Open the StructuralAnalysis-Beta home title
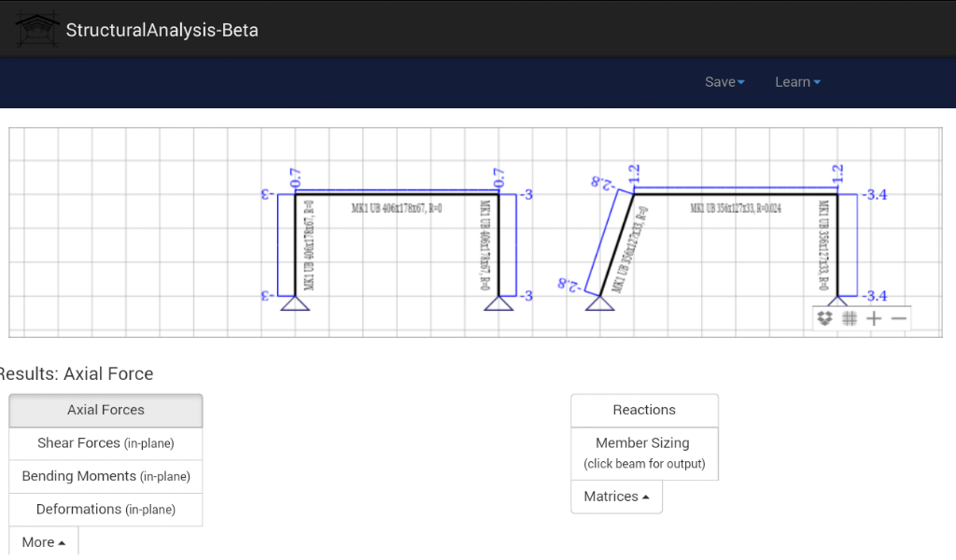Image resolution: width=956 pixels, height=560 pixels. click(x=162, y=30)
